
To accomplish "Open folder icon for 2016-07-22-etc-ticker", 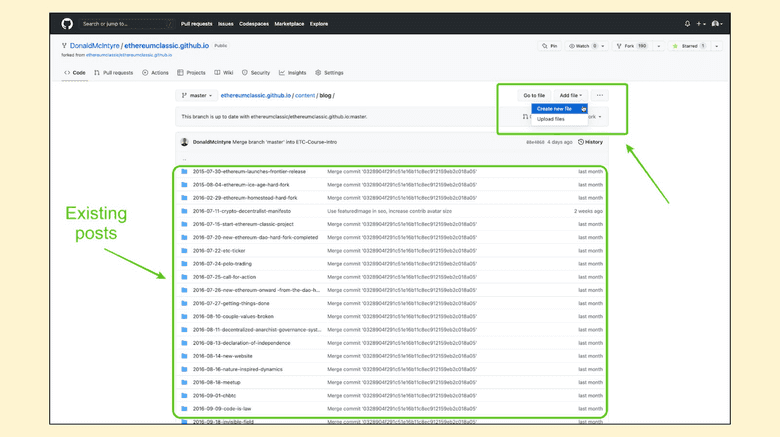I will 184,250.
